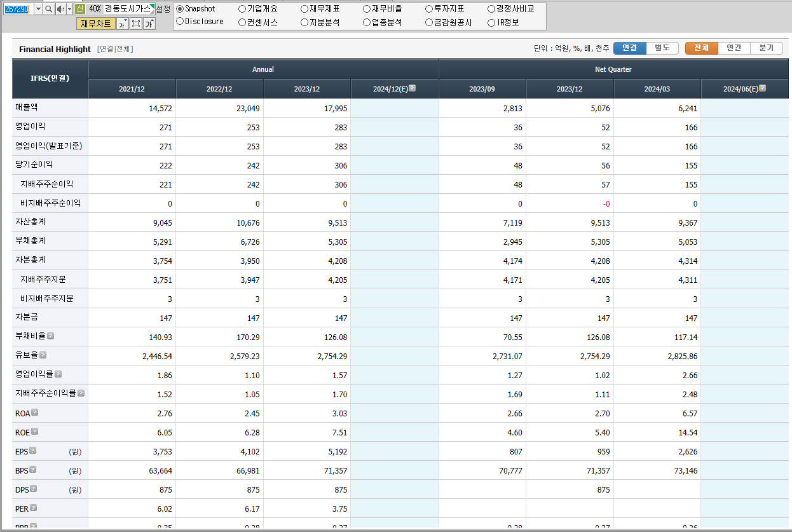The image size is (792, 532).
Task: Select the 컨센서스 radio option
Action: [242, 22]
